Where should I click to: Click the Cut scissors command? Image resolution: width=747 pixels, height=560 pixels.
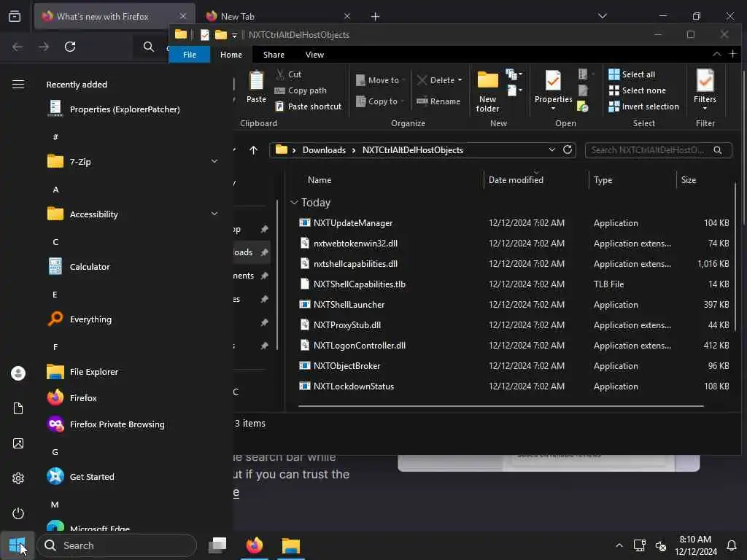(288, 74)
